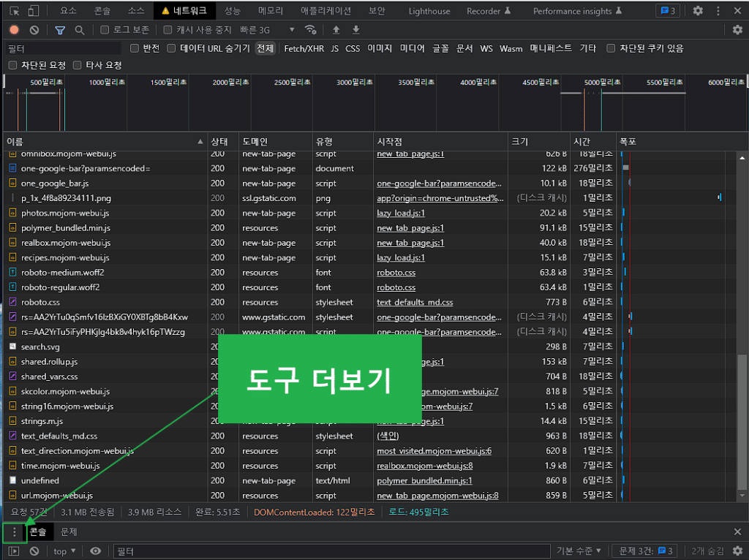The image size is (749, 560).
Task: Filter requests by CSS type
Action: coord(353,48)
